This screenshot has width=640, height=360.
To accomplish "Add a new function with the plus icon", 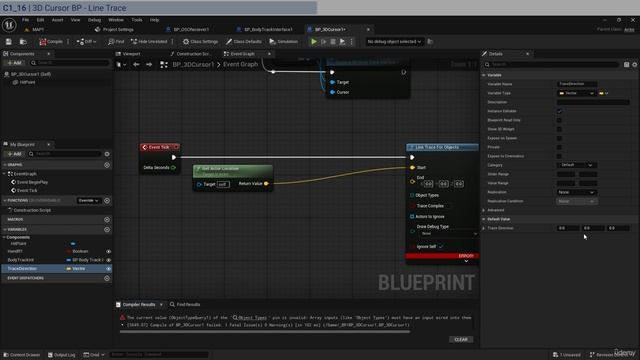I will coord(107,200).
